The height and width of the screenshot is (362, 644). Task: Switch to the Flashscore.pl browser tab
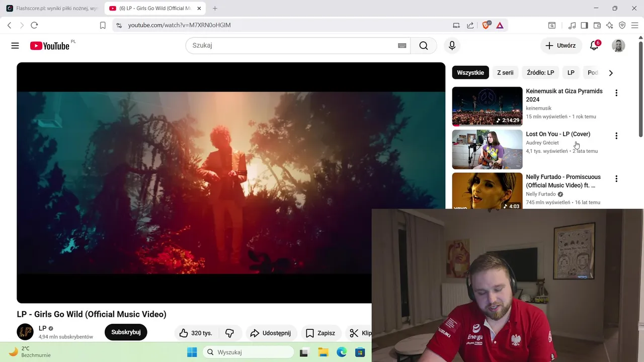52,9
